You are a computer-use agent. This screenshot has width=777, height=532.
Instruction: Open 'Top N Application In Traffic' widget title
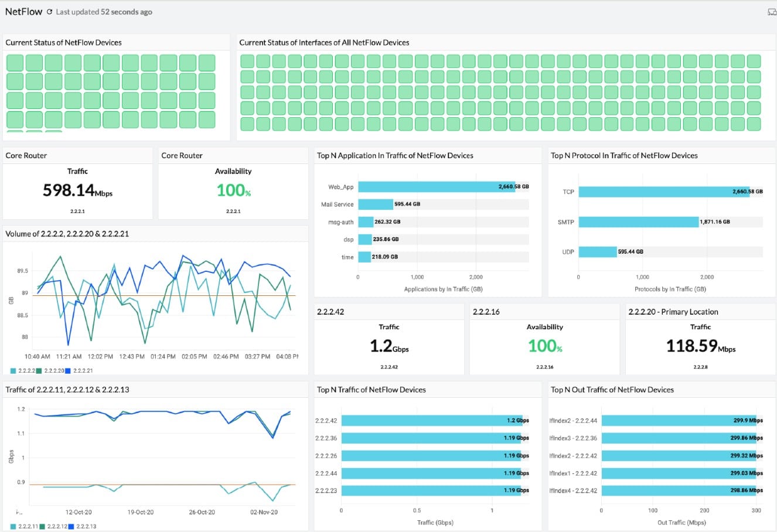pyautogui.click(x=395, y=155)
